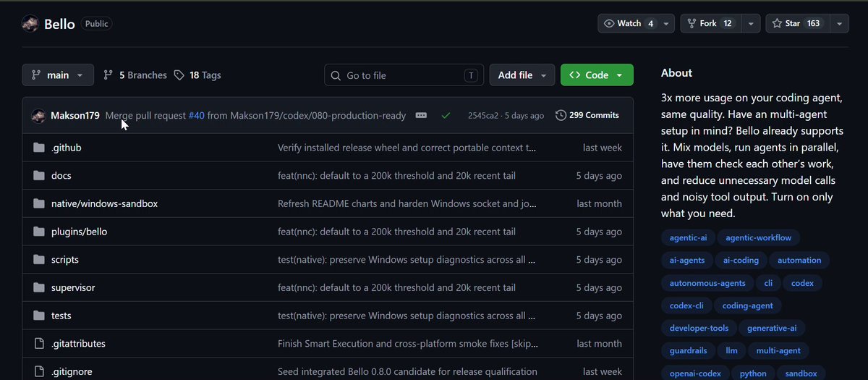Select the agentic-ai topic tag
868x380 pixels.
pyautogui.click(x=688, y=237)
